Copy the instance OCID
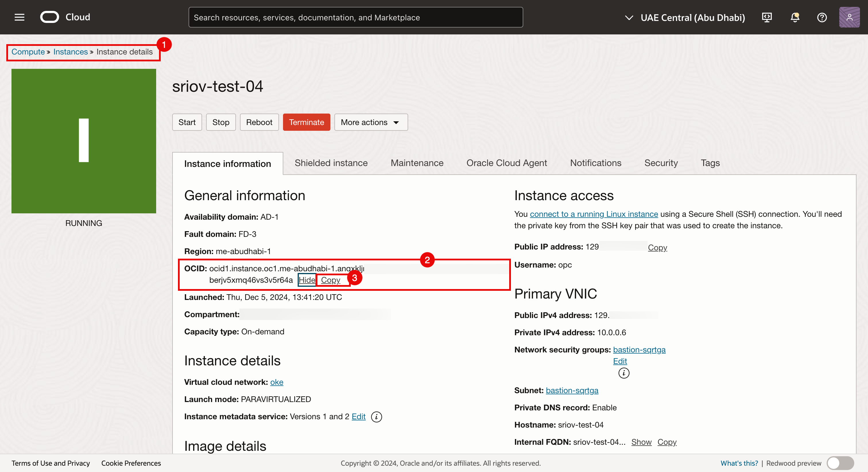The image size is (868, 472). coord(331,280)
